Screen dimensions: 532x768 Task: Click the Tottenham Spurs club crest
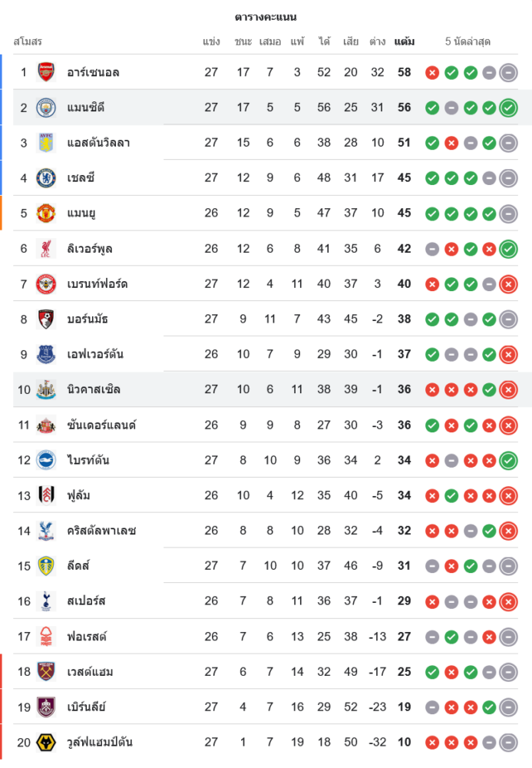pos(47,601)
